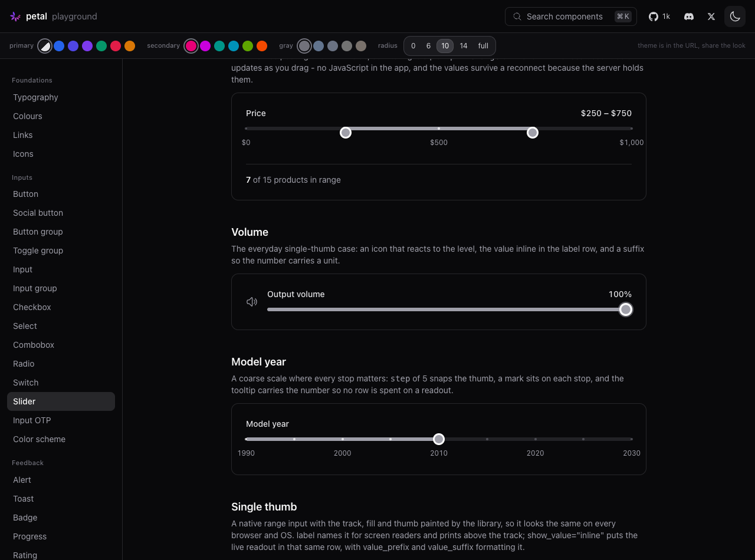Navigate to the Switch page

click(x=61, y=383)
